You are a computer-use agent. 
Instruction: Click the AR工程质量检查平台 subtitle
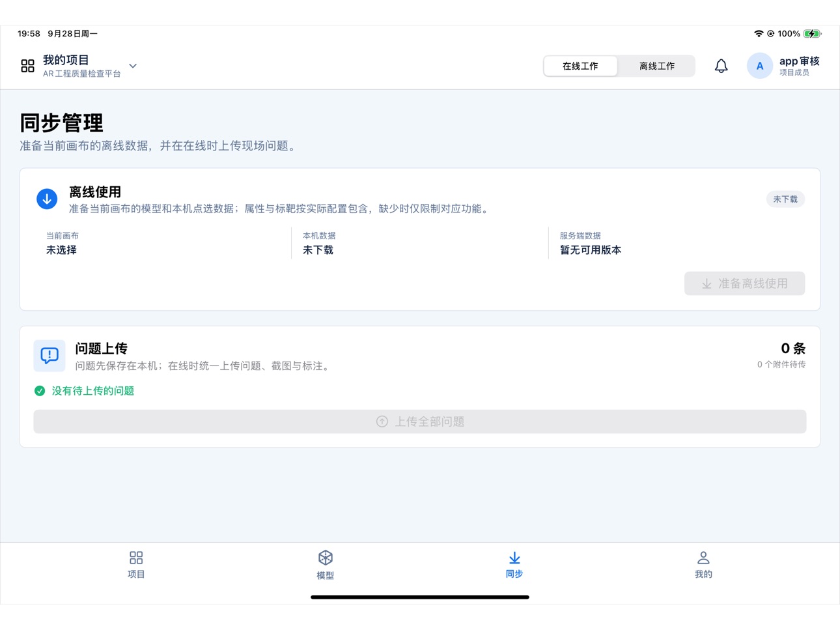[x=82, y=74]
